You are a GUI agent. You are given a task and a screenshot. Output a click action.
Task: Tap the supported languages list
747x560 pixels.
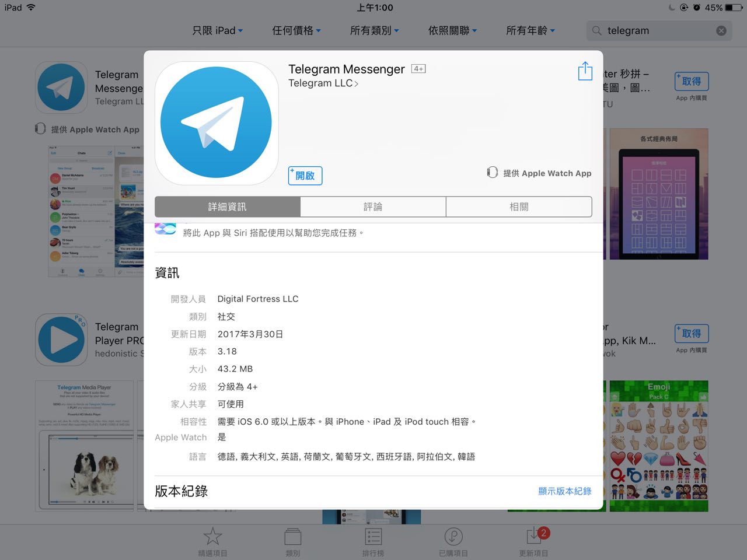[x=347, y=457]
